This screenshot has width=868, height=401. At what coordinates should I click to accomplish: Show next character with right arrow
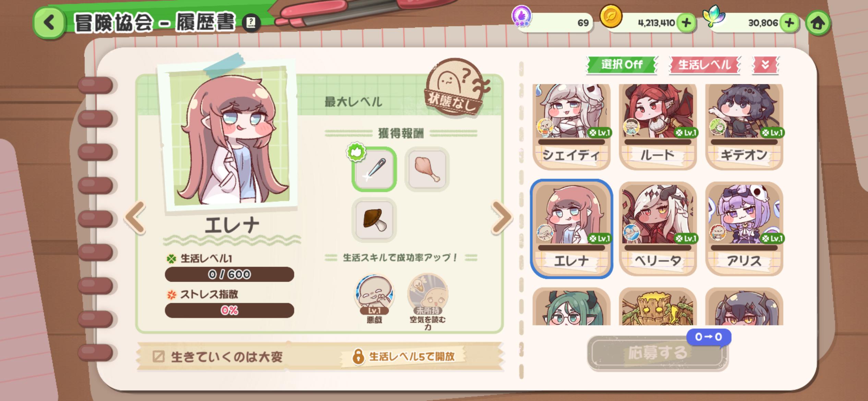[501, 217]
